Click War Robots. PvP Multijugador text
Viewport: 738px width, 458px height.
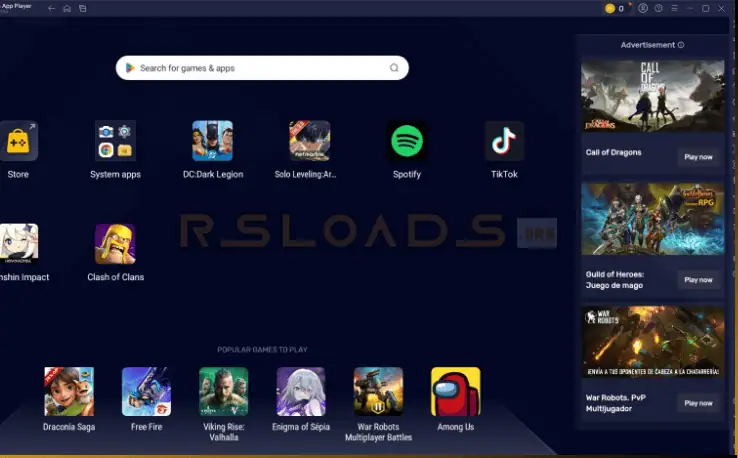click(616, 403)
